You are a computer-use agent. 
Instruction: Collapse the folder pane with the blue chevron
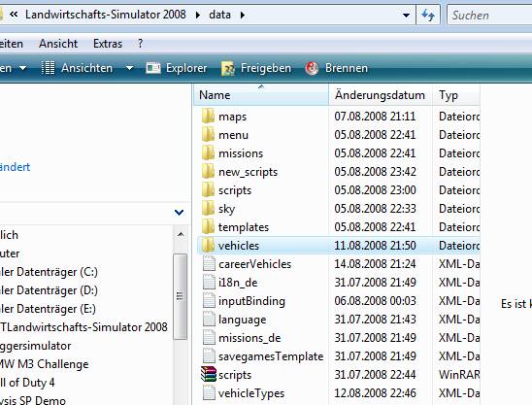pyautogui.click(x=179, y=213)
